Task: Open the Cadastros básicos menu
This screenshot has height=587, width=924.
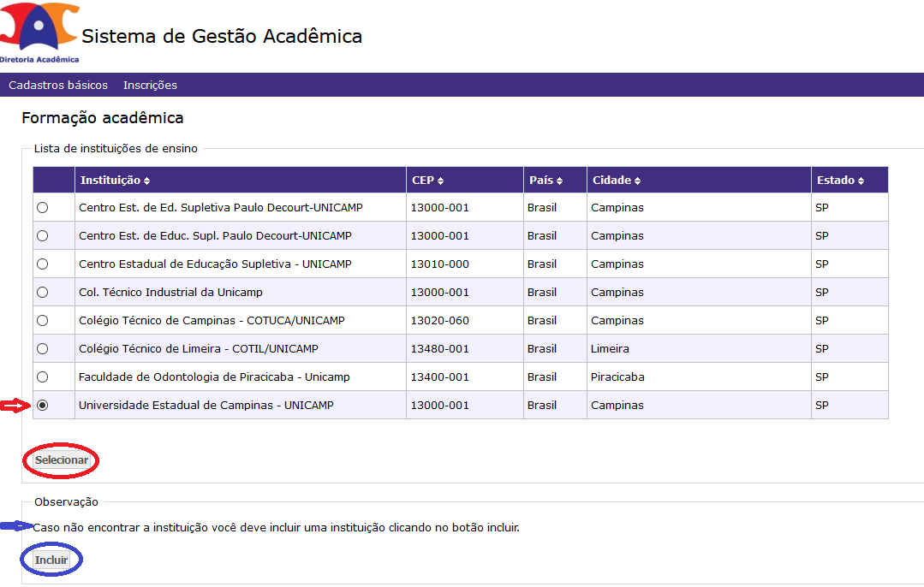Action: tap(58, 86)
